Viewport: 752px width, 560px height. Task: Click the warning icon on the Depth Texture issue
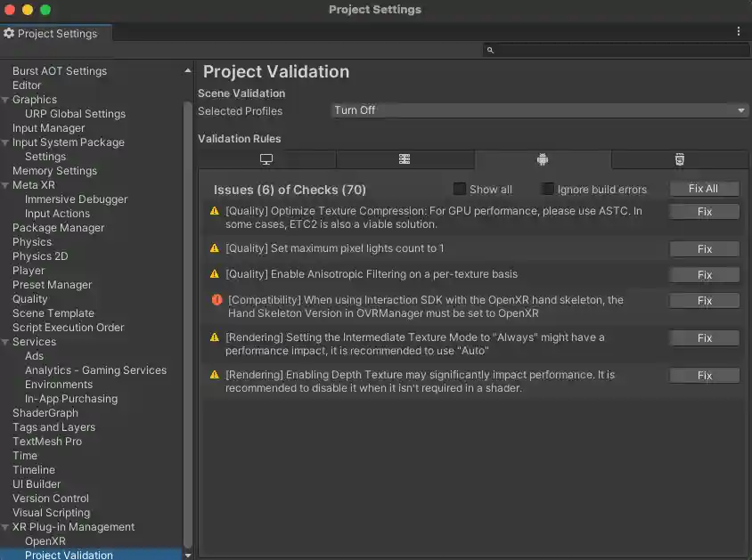[x=215, y=375]
